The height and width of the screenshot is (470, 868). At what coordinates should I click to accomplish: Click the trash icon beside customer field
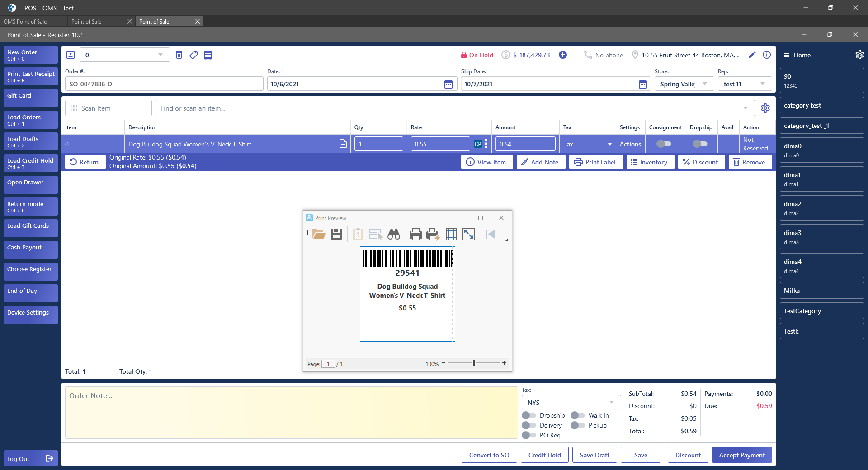coord(179,55)
